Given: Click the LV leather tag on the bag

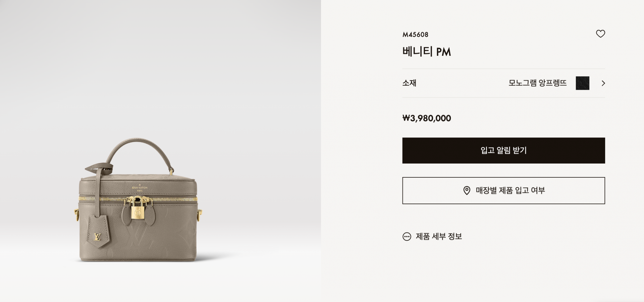Looking at the screenshot, I should 99,231.
